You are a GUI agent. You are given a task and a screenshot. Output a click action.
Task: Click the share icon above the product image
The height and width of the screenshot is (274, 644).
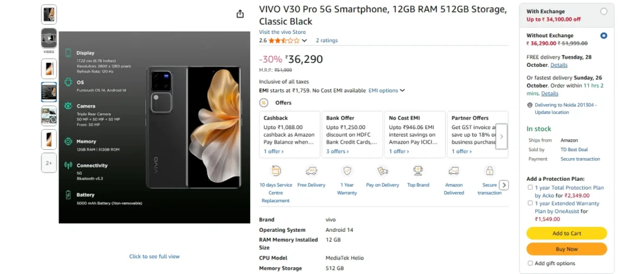click(x=240, y=14)
